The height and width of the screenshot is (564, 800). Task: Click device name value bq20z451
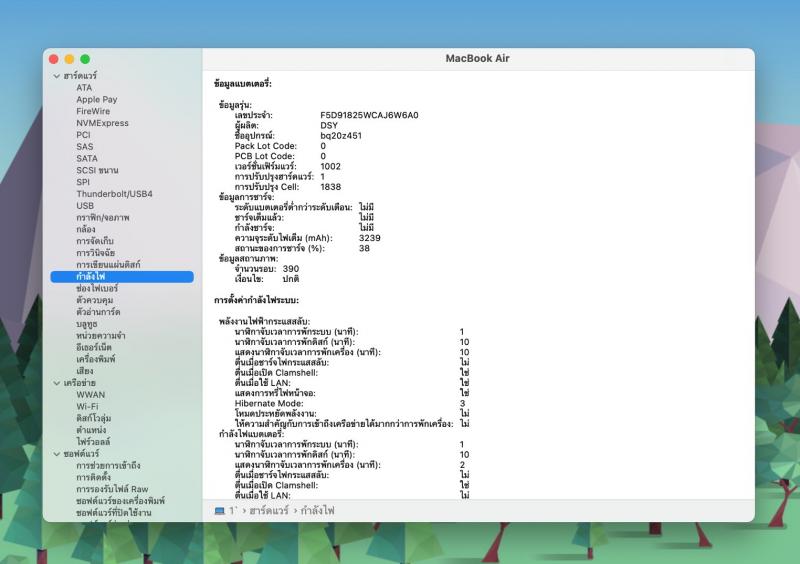click(x=341, y=136)
